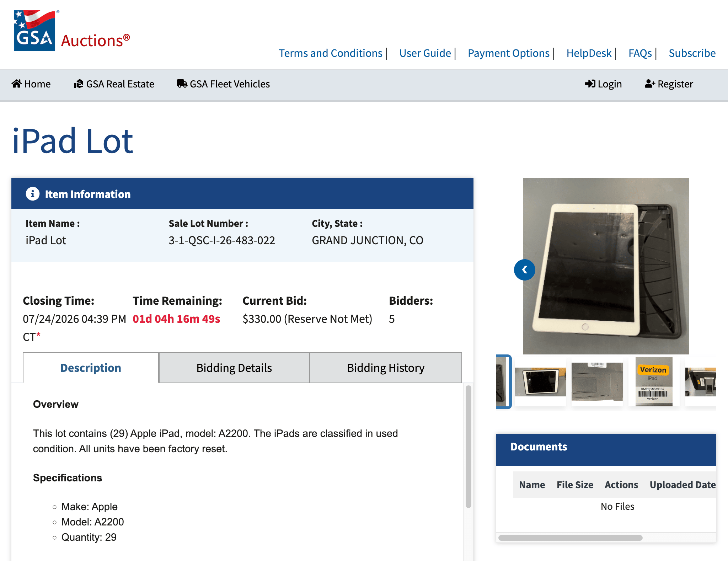Click the sale lot number 3-1-QSC-I-26-483-022

click(x=222, y=240)
